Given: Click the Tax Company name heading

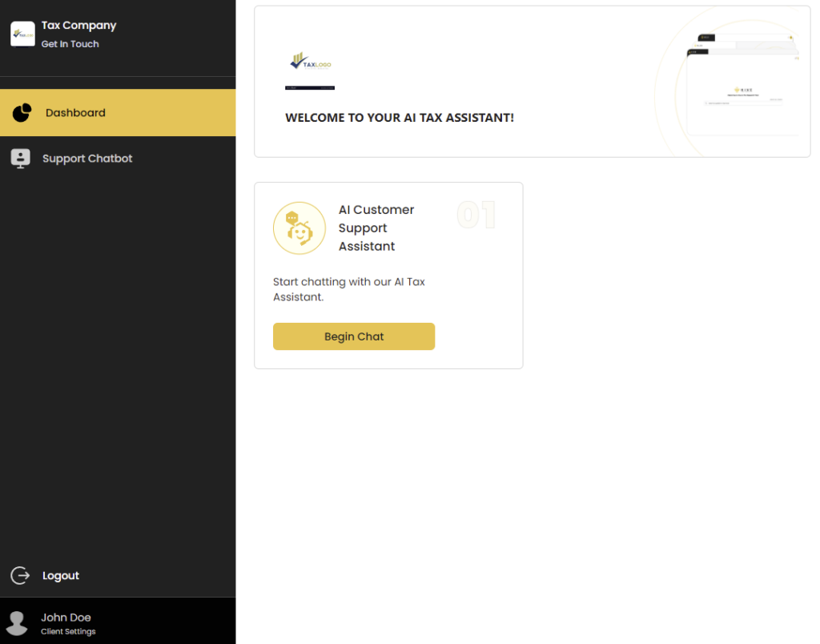Looking at the screenshot, I should point(78,26).
